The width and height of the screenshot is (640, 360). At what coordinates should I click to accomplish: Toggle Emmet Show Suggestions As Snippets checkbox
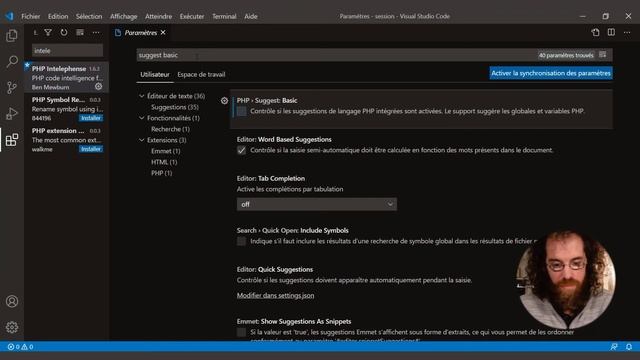(242, 332)
